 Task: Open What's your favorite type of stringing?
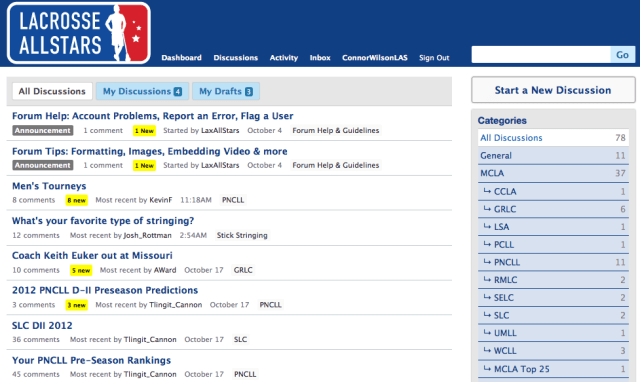[103, 221]
